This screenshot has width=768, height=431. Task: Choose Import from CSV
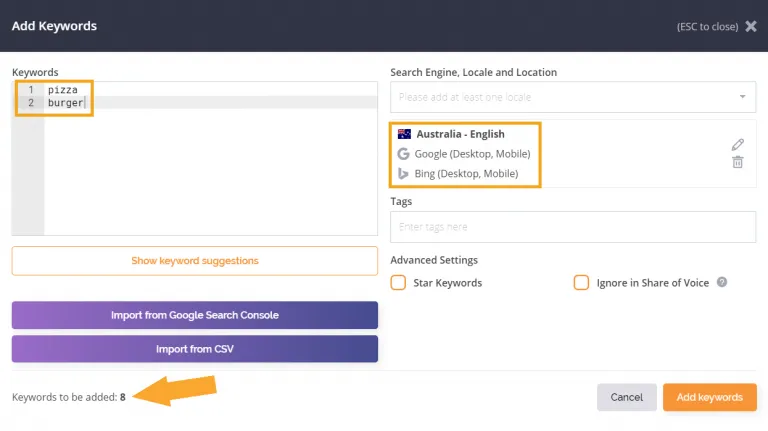click(x=195, y=349)
